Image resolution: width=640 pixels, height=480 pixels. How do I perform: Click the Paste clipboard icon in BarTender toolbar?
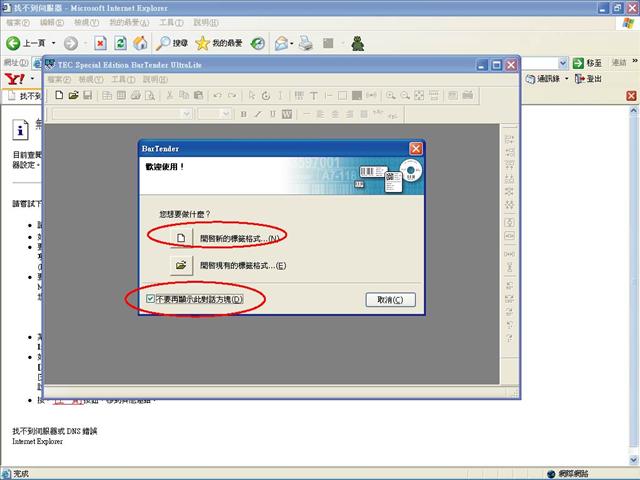point(198,95)
